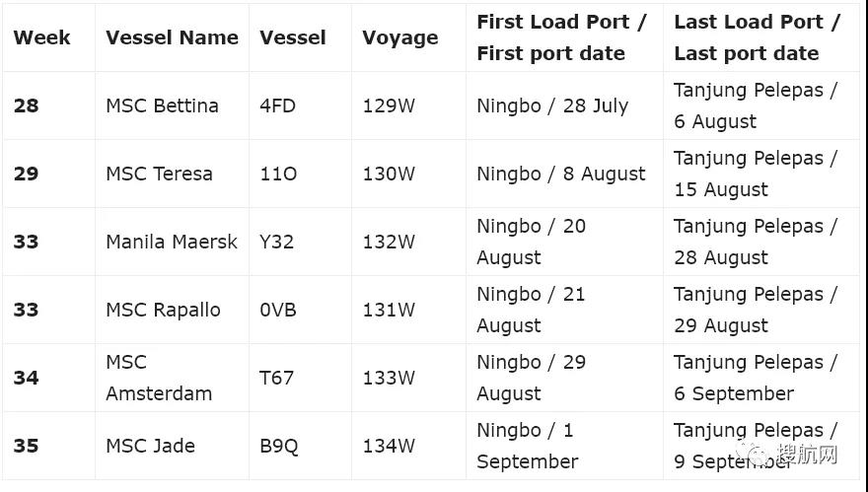Screen dimensions: 868x492
Task: Select the Ningbo / 28 July cell
Action: [551, 105]
